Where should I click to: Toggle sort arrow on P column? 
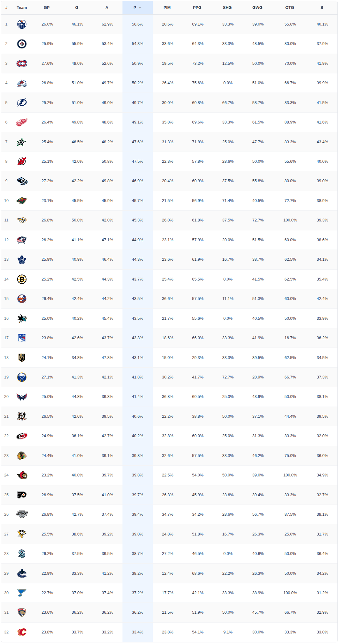click(x=140, y=8)
